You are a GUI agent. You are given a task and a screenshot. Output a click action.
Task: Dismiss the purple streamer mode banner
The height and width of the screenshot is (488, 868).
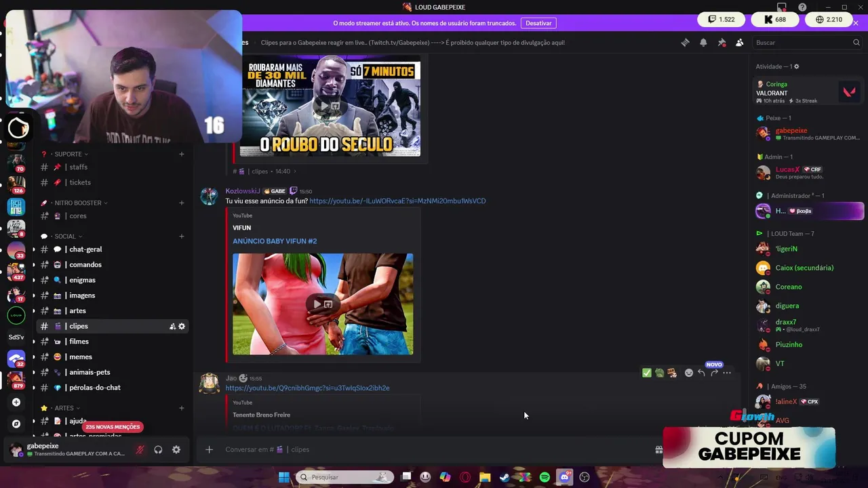point(856,23)
